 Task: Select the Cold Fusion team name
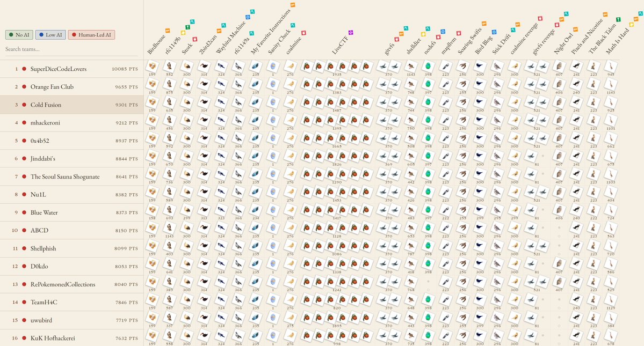pos(46,105)
